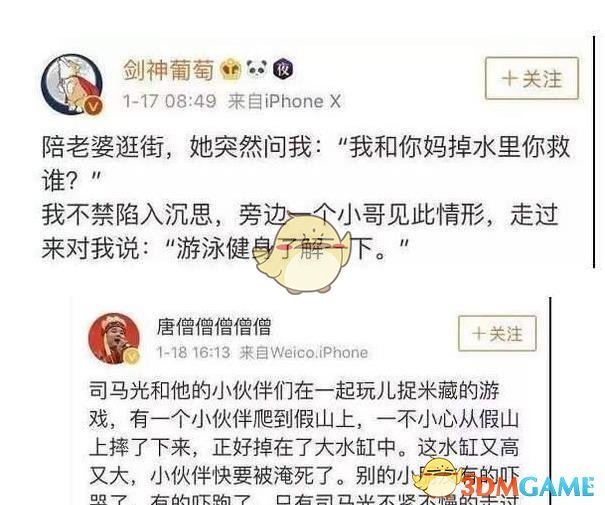Image resolution: width=605 pixels, height=505 pixels.
Task: Follow 剑神葡萄 with the +关注 button
Action: click(532, 78)
